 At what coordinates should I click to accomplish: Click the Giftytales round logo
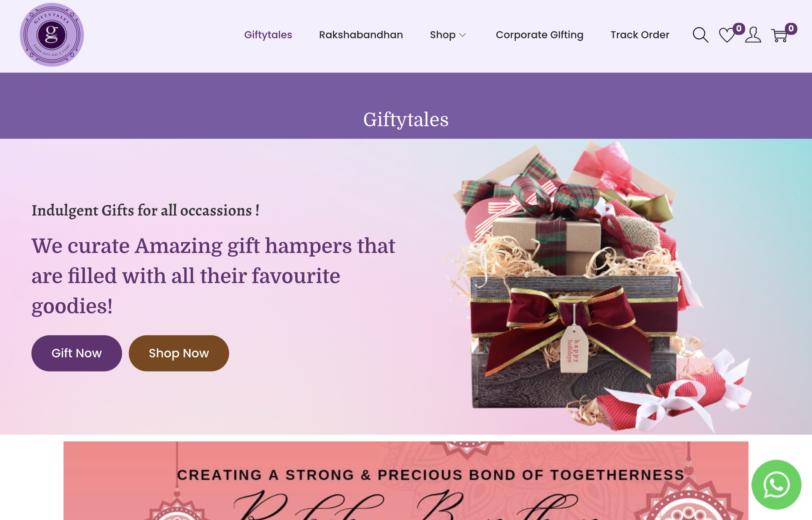coord(52,35)
